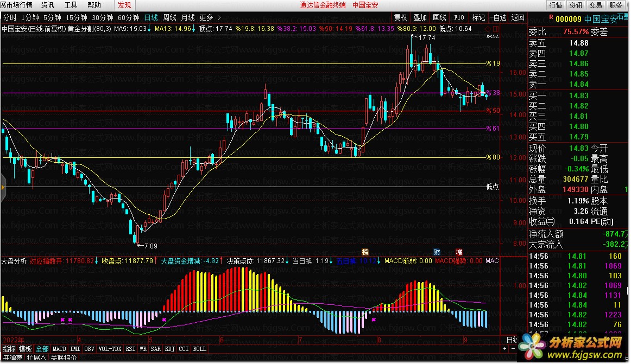Select the BOLL indicator tab

pos(199,349)
